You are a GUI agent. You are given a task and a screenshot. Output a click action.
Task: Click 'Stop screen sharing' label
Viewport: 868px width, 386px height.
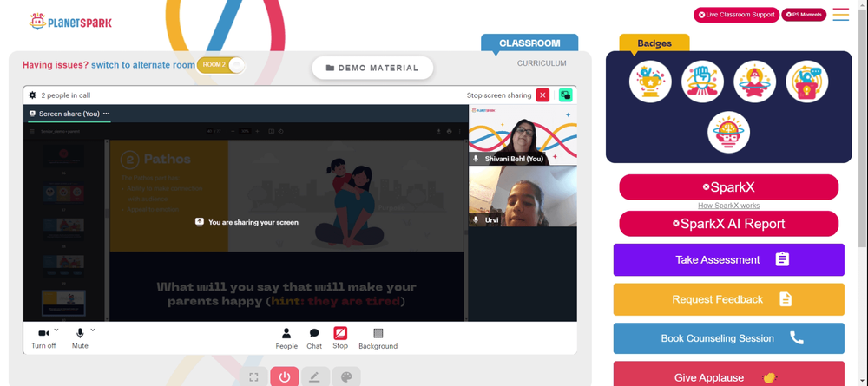pyautogui.click(x=499, y=95)
